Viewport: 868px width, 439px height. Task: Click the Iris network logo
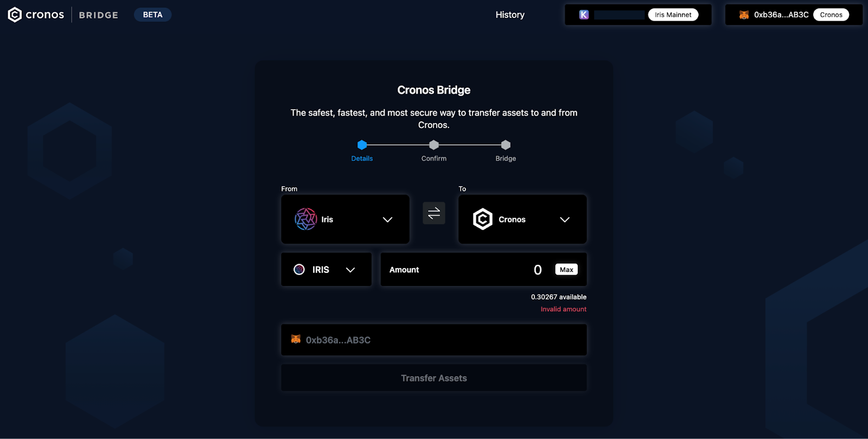pyautogui.click(x=306, y=219)
